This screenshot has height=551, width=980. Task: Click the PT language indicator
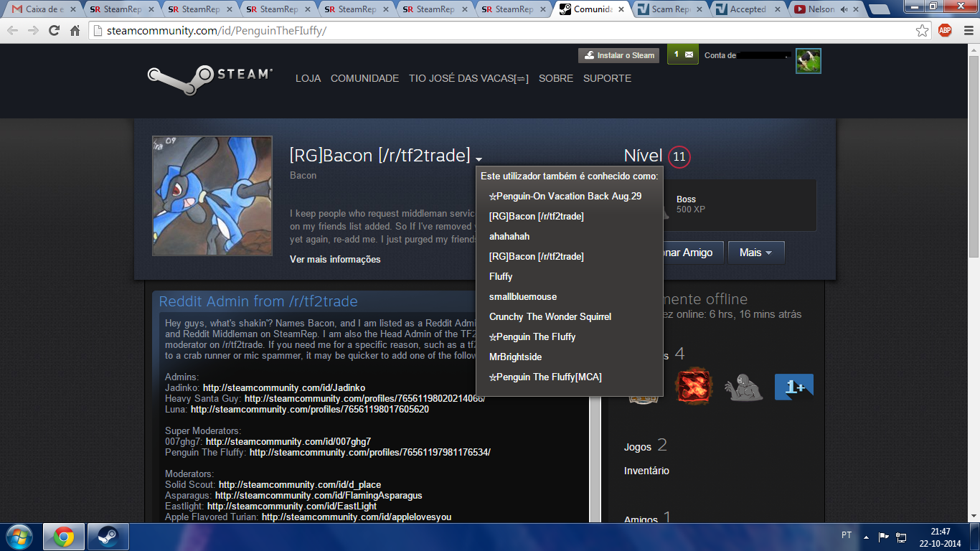pos(847,535)
